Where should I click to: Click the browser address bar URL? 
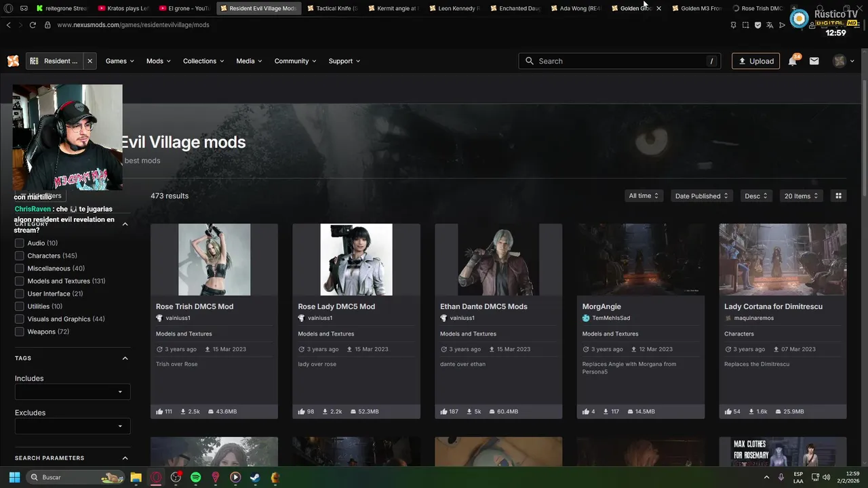coord(133,25)
